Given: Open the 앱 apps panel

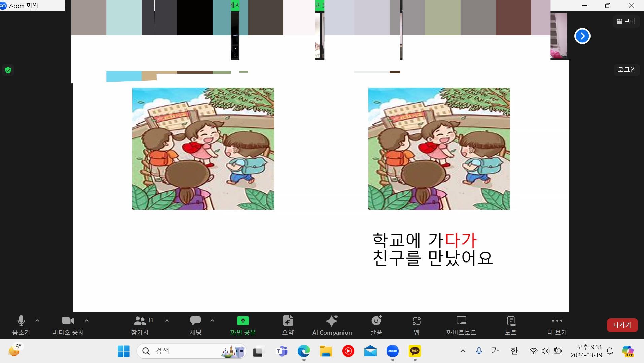Looking at the screenshot, I should (417, 325).
